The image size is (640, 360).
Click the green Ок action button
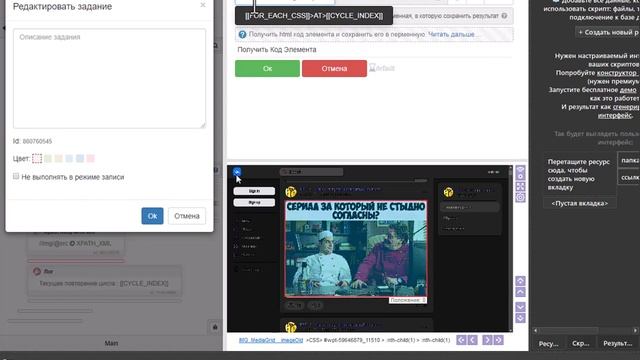(267, 69)
